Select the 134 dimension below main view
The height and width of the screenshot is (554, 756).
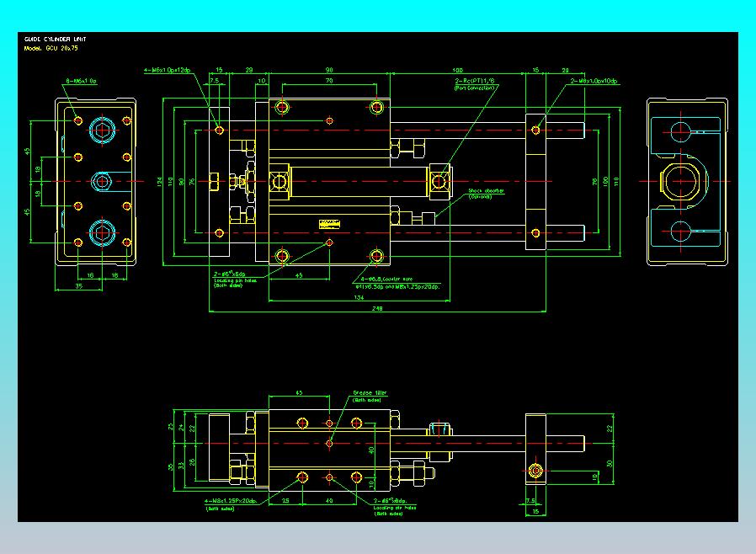click(359, 297)
